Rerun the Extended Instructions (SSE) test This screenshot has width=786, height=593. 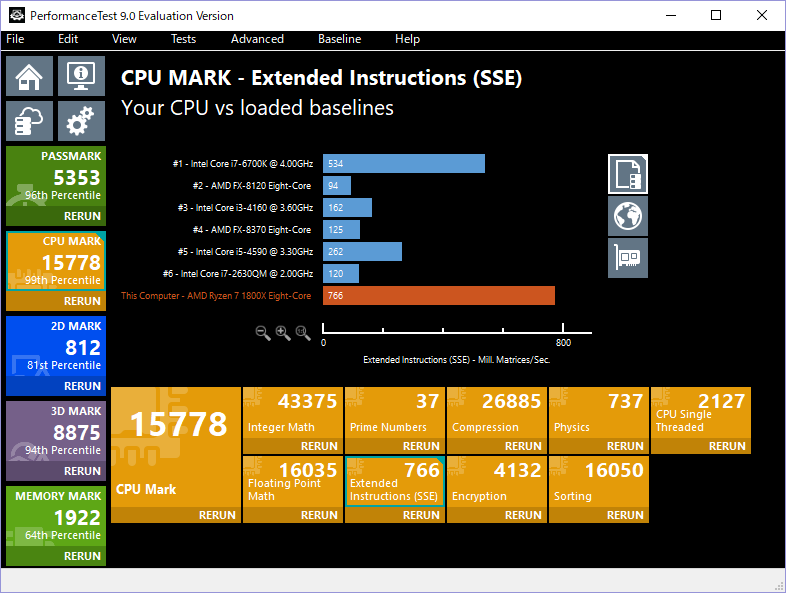pos(395,515)
